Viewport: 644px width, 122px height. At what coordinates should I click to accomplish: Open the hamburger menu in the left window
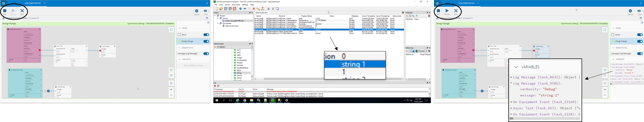click(3, 3)
